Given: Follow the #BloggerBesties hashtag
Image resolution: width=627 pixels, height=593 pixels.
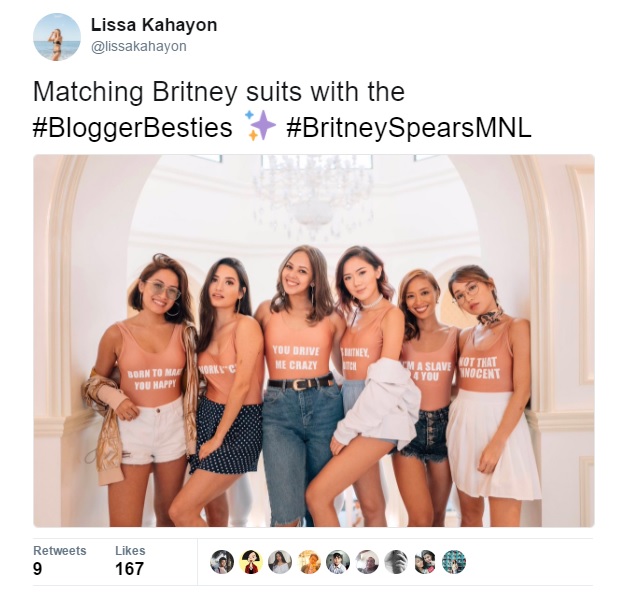Looking at the screenshot, I should pos(132,128).
